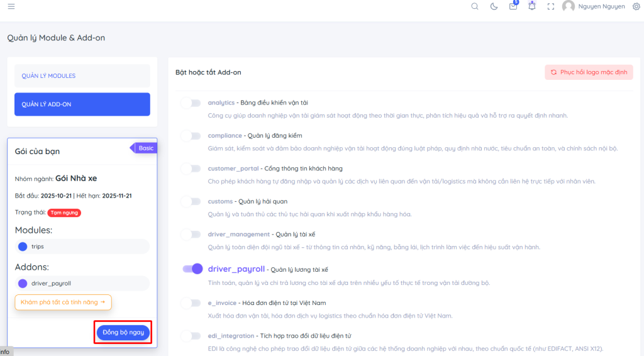
Task: Switch to dark mode moon icon
Action: [494, 6]
